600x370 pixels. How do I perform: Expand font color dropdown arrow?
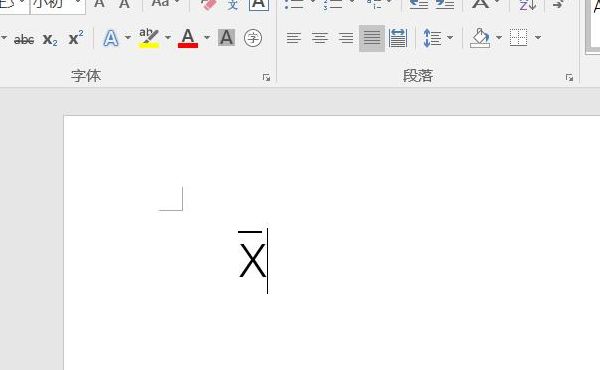(x=207, y=37)
